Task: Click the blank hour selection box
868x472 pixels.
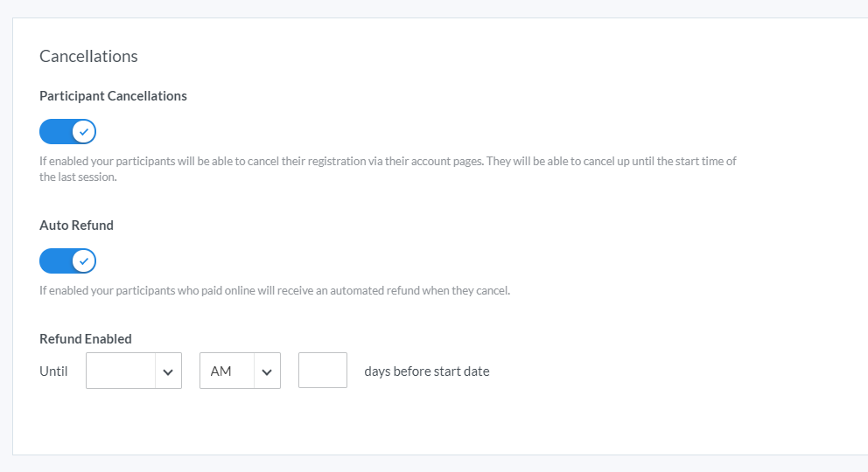Action: [121, 371]
